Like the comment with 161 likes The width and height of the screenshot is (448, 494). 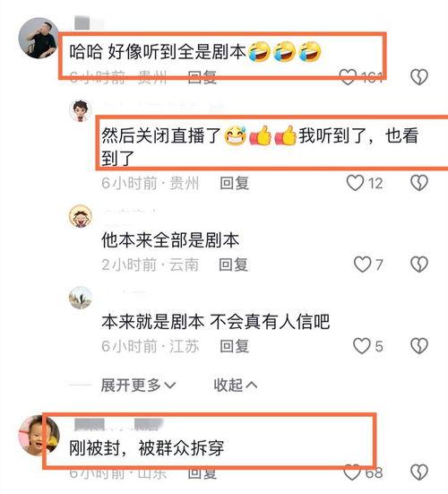[x=348, y=77]
